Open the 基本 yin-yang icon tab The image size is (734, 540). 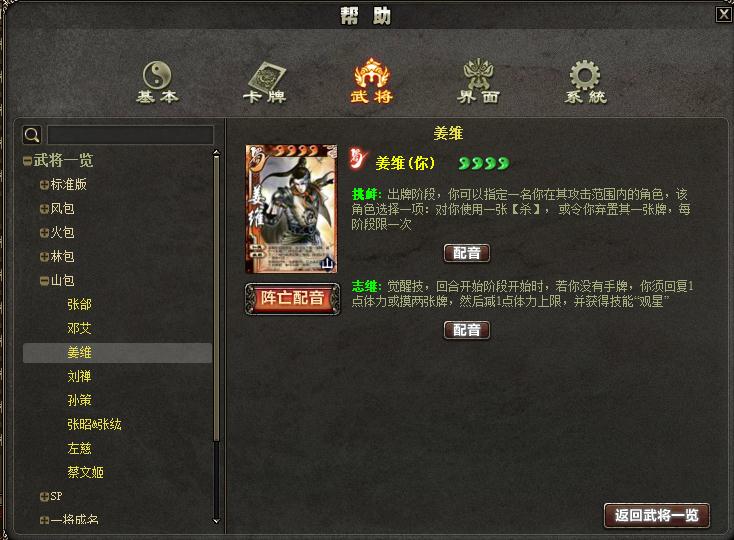point(157,82)
